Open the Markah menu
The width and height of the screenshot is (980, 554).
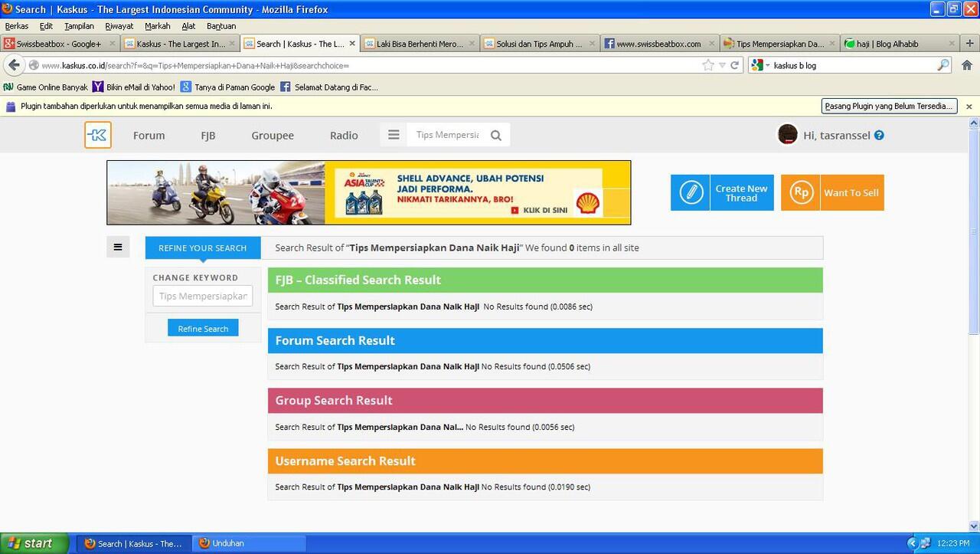158,26
